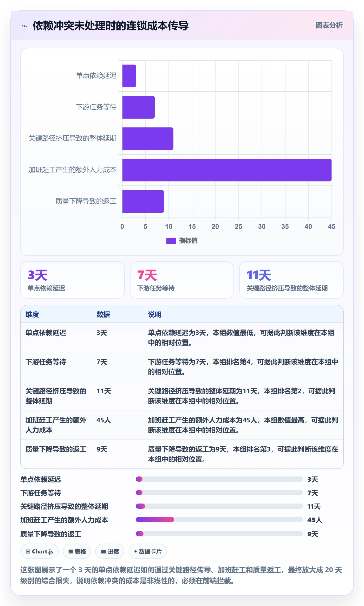
Task: Click the 单点依赖延迟 progress bar
Action: click(219, 479)
